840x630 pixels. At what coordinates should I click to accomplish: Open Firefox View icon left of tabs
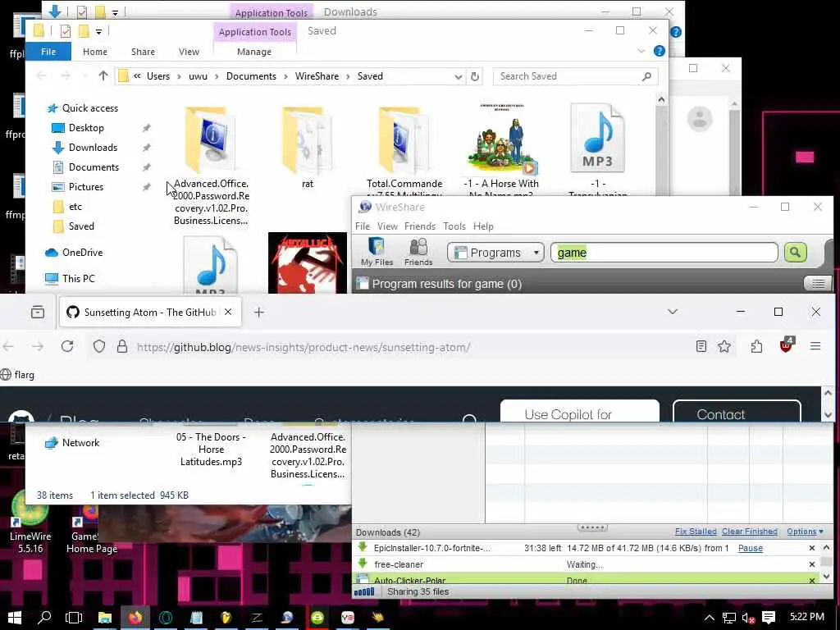click(x=38, y=312)
